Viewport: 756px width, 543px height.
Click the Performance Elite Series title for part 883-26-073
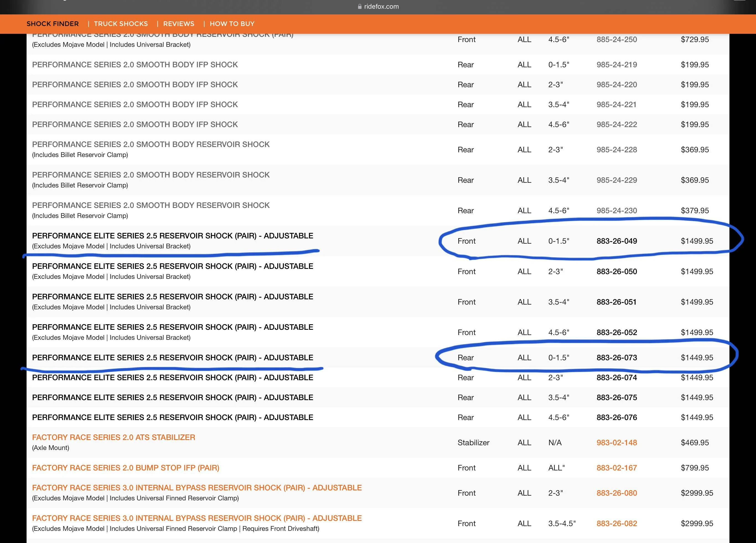click(173, 357)
